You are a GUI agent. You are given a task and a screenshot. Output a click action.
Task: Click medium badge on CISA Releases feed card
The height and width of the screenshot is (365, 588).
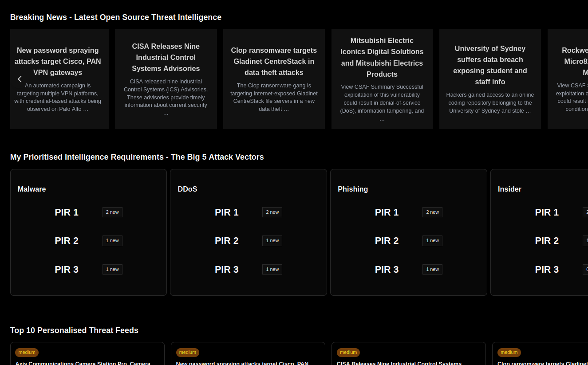[348, 353]
